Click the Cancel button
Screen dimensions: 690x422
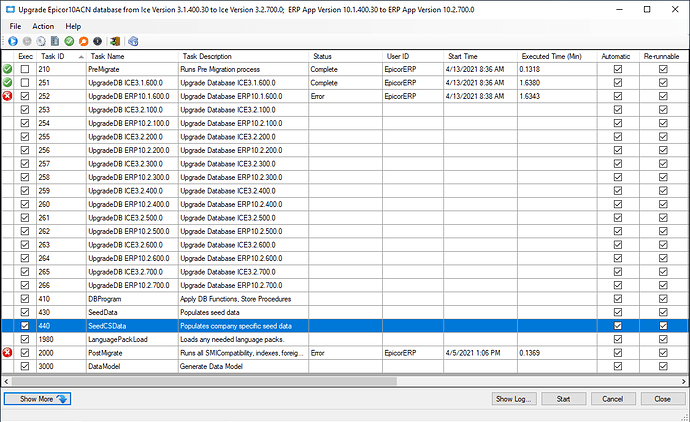(x=613, y=399)
